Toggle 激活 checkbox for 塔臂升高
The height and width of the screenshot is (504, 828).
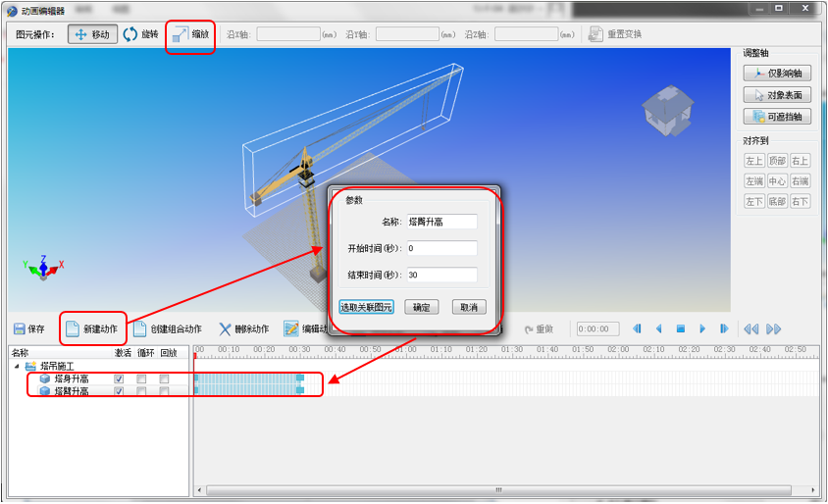click(x=119, y=391)
